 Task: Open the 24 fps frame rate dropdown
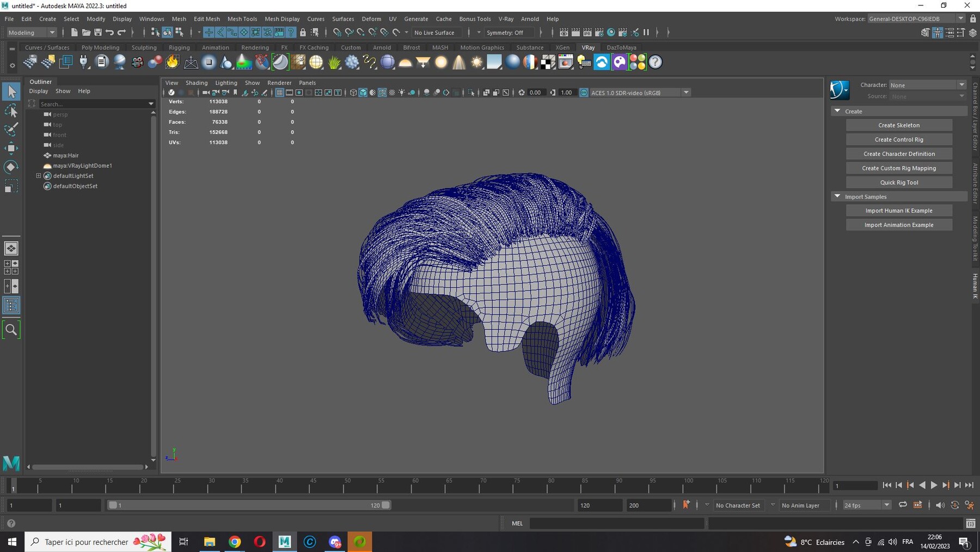866,505
